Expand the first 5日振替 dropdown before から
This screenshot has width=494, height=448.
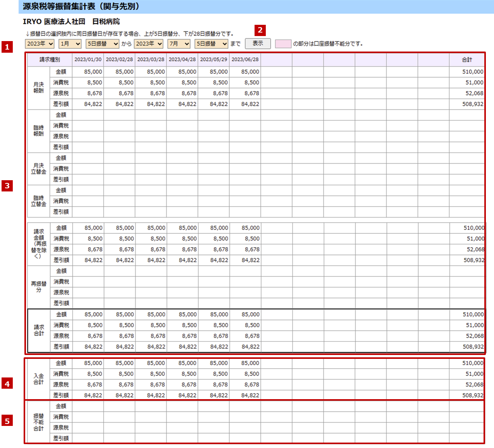102,44
